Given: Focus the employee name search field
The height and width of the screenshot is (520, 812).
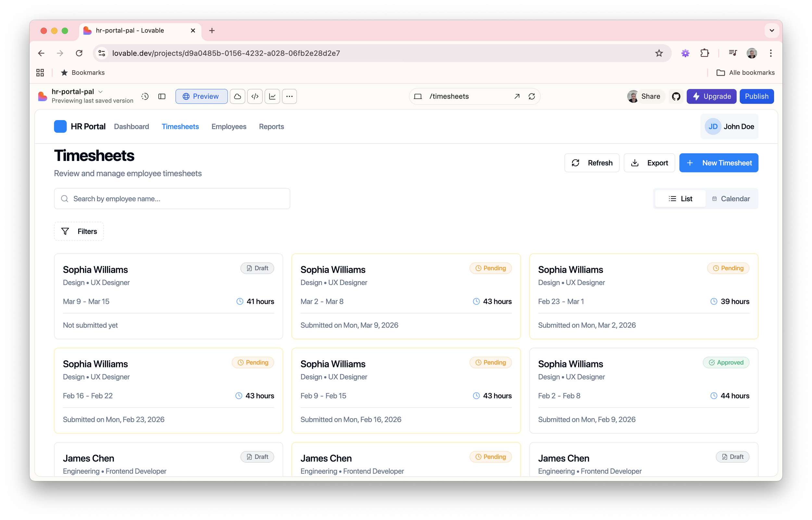Looking at the screenshot, I should [172, 199].
